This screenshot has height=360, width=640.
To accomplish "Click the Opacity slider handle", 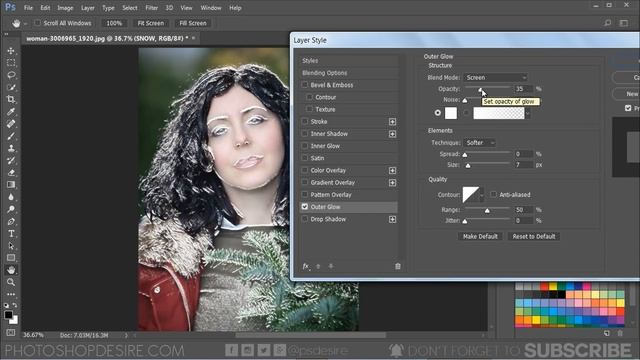I will pyautogui.click(x=480, y=89).
